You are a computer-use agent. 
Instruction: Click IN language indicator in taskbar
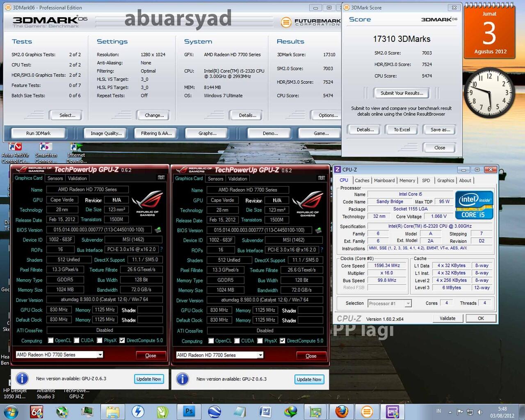tap(438, 411)
